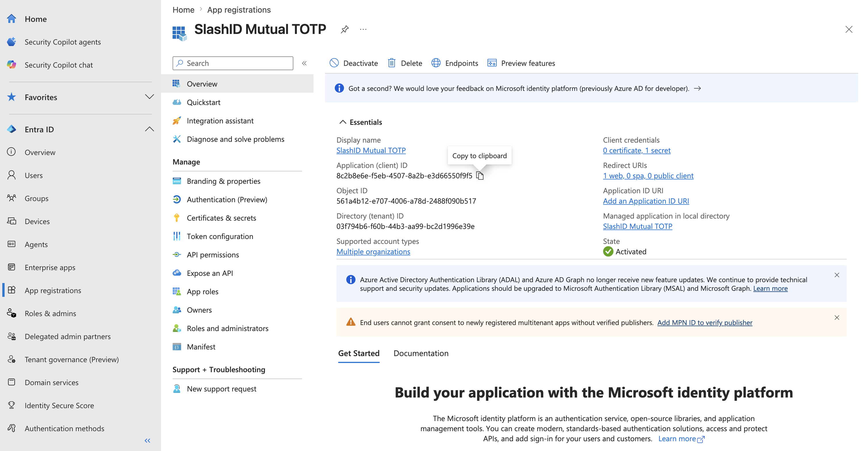The image size is (868, 451).
Task: Open the 0 certificate, 1 secret link
Action: tap(636, 150)
